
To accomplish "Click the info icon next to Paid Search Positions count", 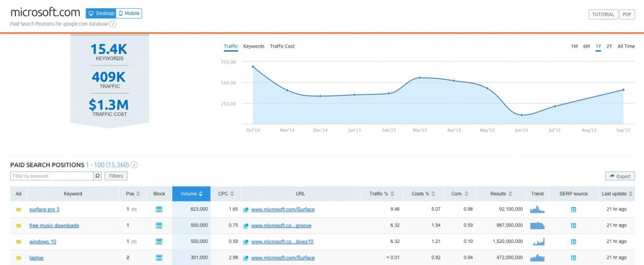I will click(135, 165).
